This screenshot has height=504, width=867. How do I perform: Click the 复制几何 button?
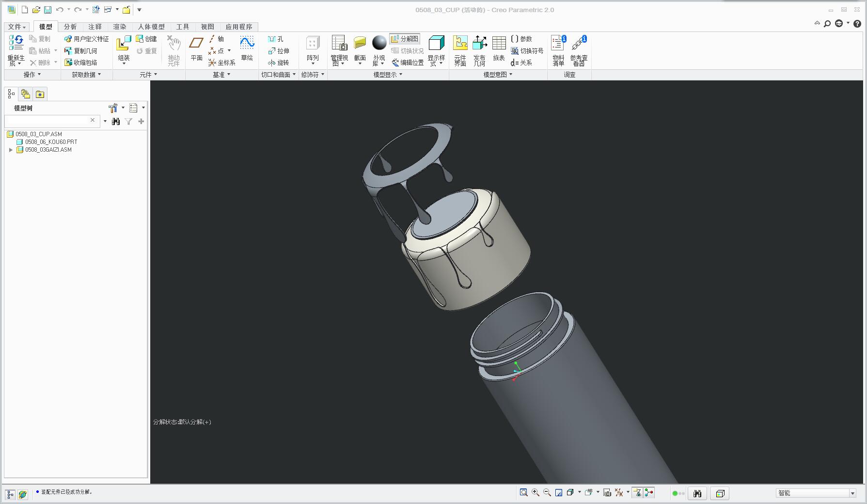coord(80,51)
